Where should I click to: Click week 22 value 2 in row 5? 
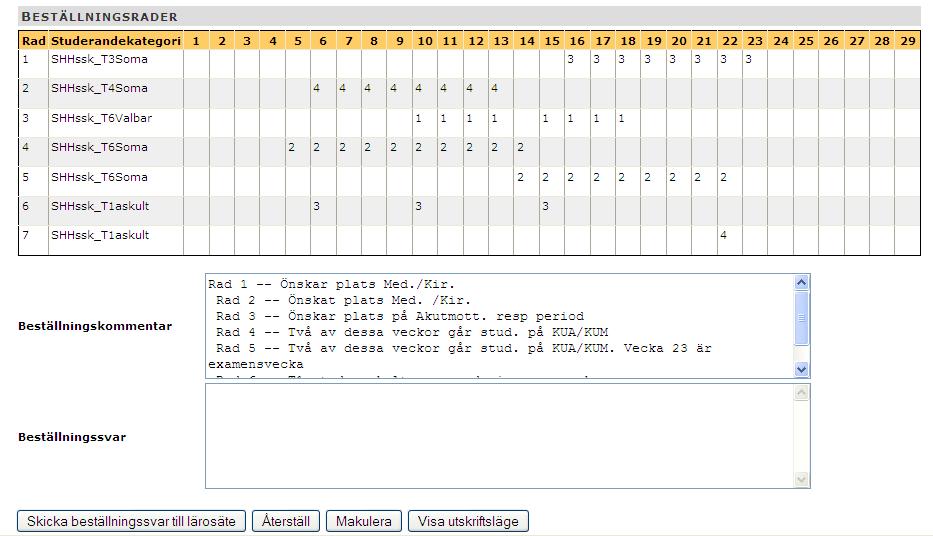click(724, 177)
